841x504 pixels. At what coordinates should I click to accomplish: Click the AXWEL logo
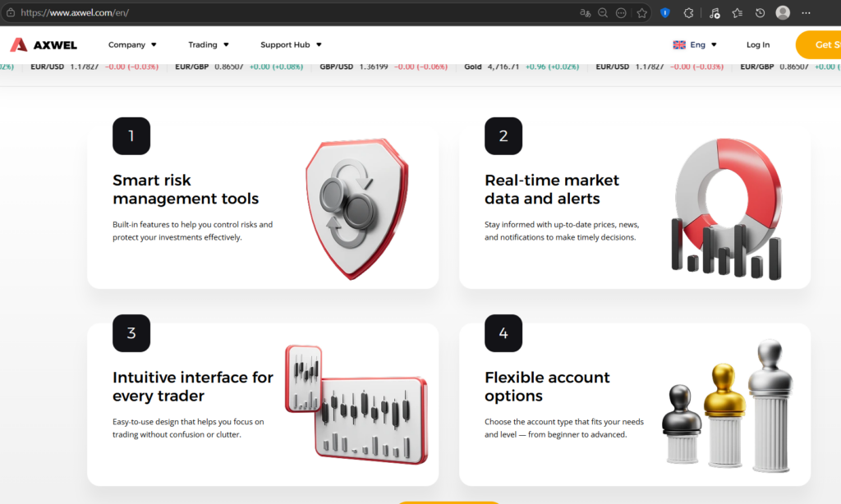click(44, 44)
